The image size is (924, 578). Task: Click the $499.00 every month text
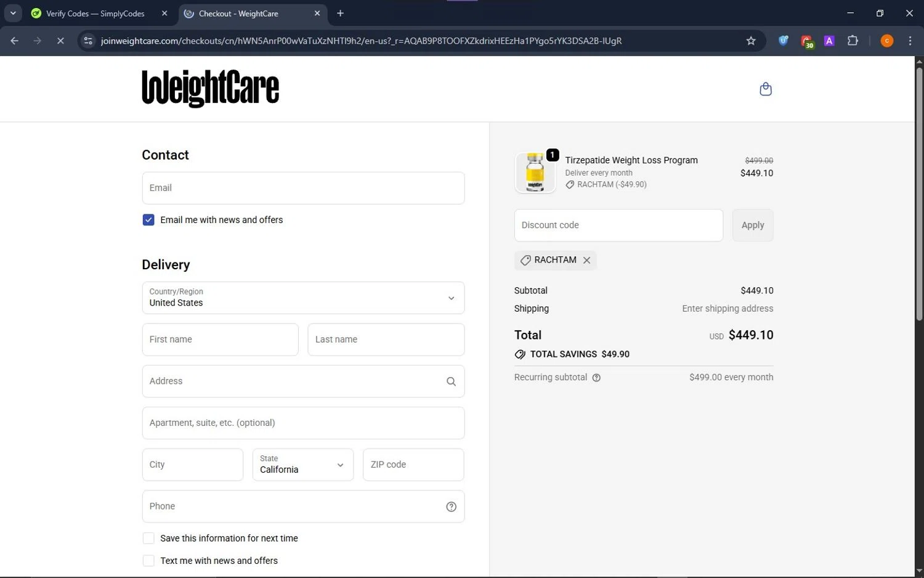tap(731, 377)
